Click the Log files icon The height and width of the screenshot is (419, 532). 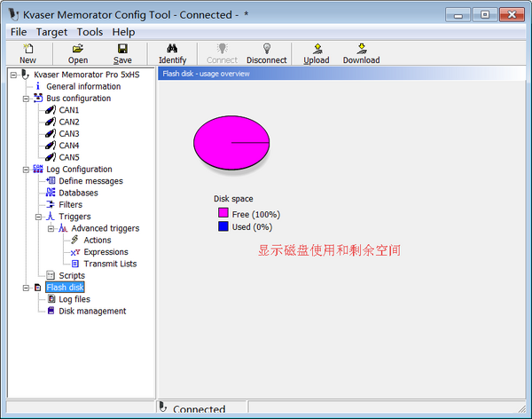[51, 299]
